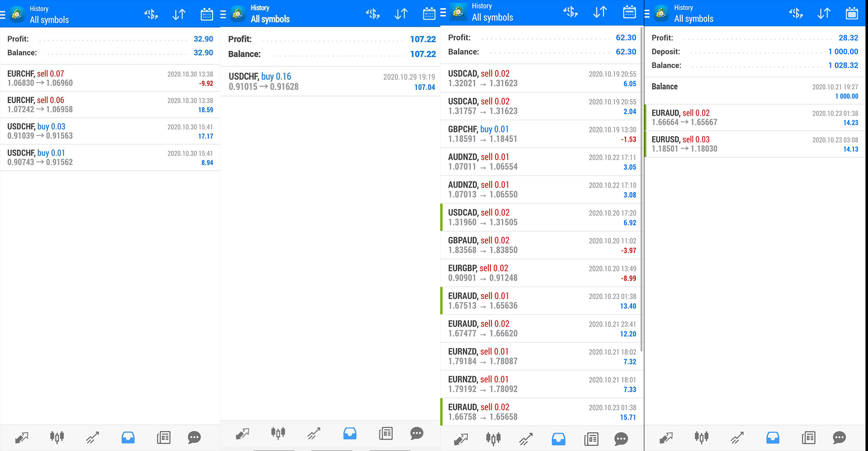Select the GBPCHF buy 0.01 losing trade
This screenshot has width=868, height=451.
[540, 134]
